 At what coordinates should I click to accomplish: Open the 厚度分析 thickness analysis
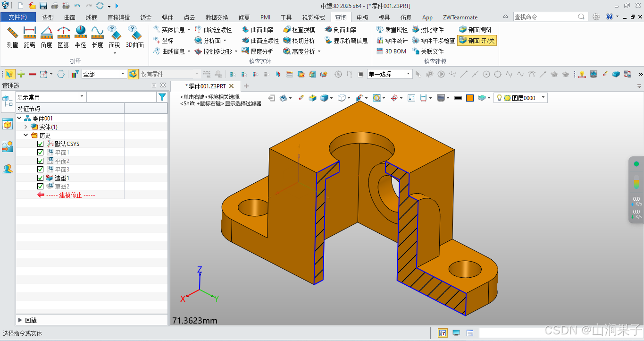pos(258,51)
